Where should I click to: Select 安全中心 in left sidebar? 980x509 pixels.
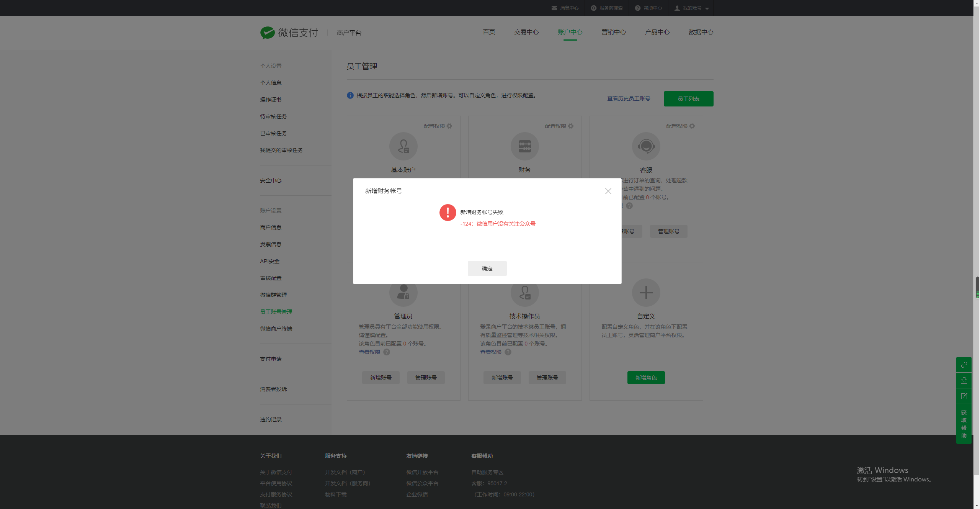[x=271, y=180]
